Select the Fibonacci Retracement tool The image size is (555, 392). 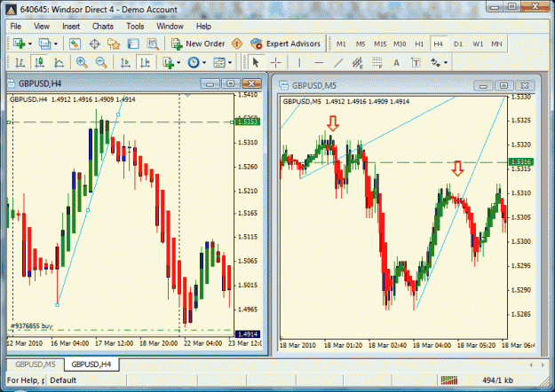377,63
